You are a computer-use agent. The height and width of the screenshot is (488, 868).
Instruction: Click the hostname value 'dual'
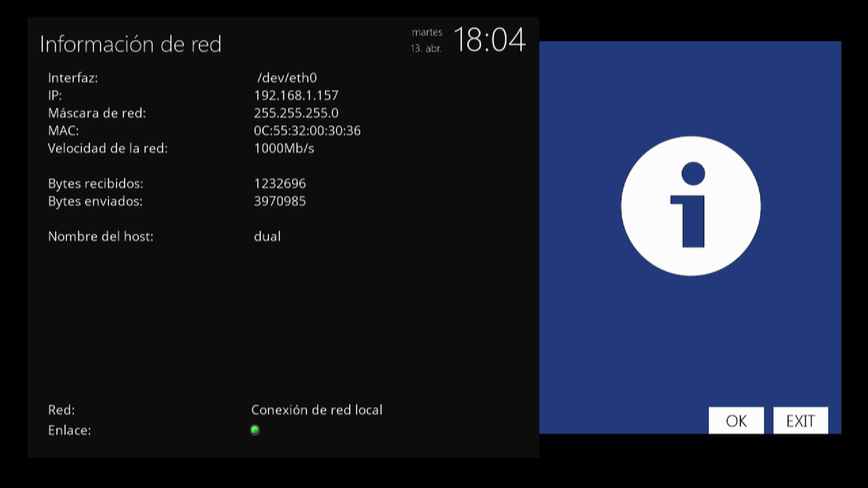267,236
